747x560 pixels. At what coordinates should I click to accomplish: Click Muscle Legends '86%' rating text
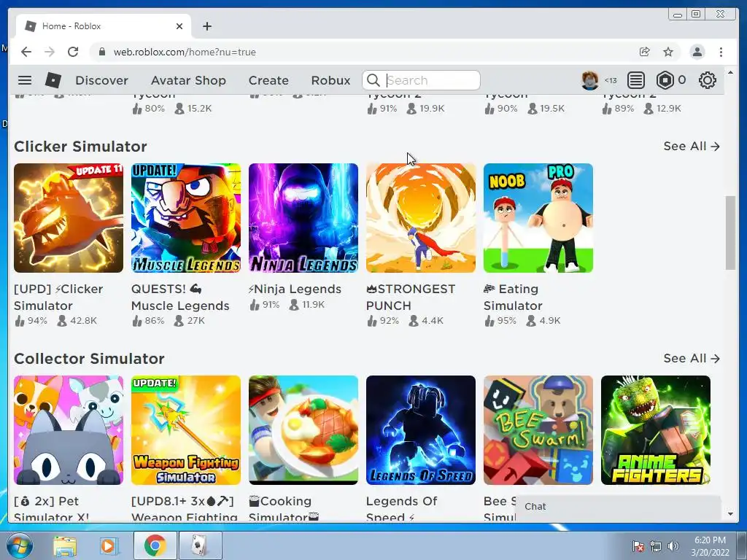[x=155, y=321]
